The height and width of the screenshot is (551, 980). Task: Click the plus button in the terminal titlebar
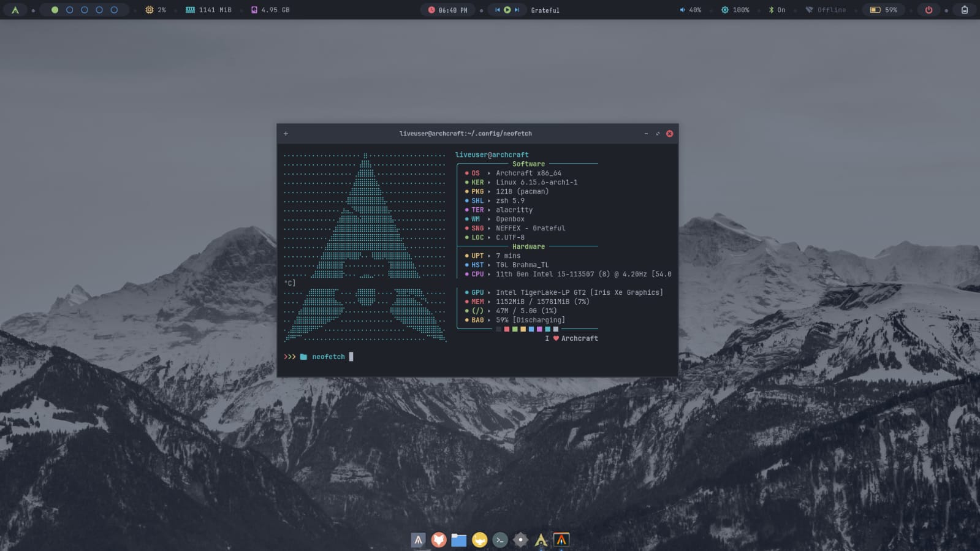point(286,134)
